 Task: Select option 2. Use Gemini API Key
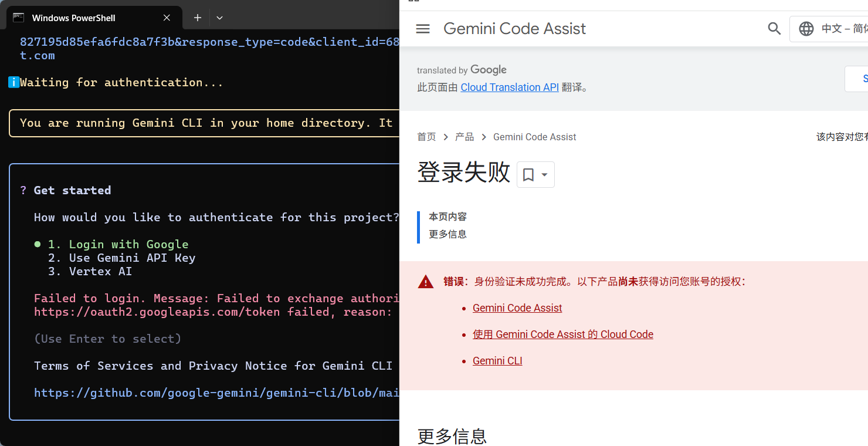coord(121,258)
